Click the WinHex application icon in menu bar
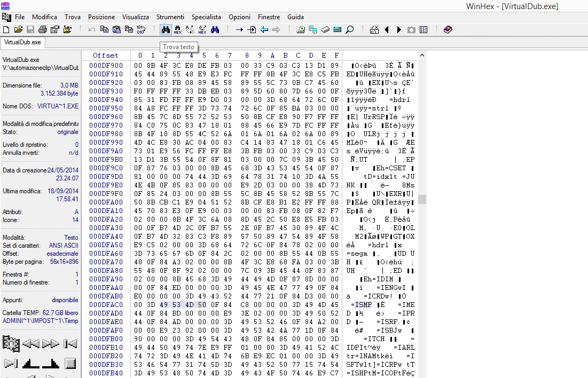 click(6, 17)
